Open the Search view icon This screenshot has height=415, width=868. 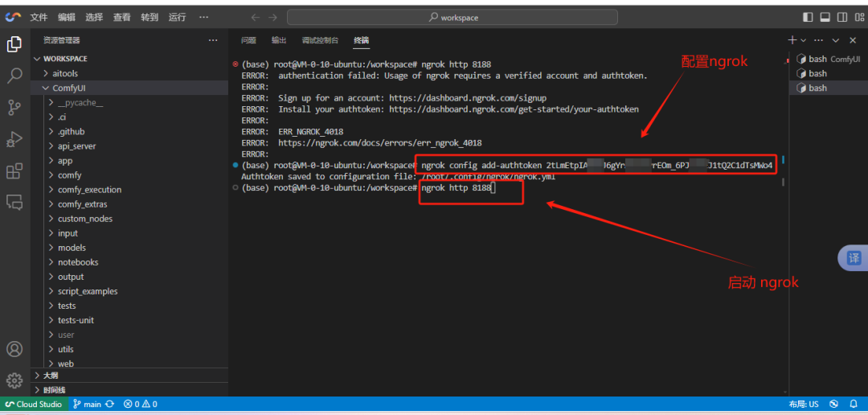[x=14, y=76]
